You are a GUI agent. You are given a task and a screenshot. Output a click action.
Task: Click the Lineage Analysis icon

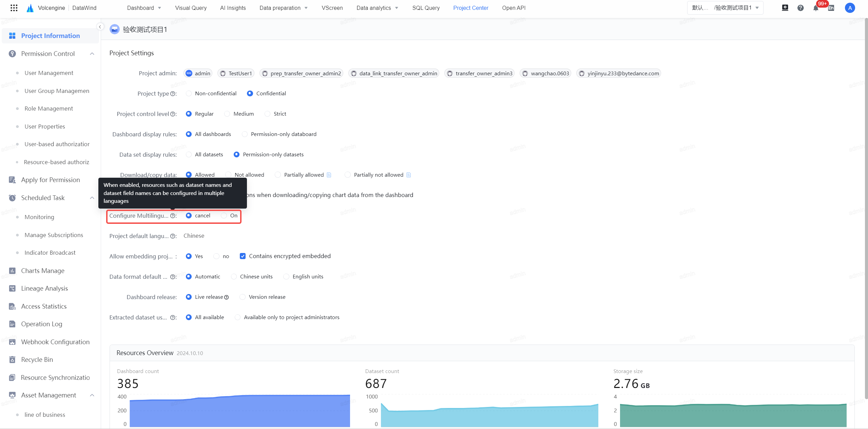point(12,288)
